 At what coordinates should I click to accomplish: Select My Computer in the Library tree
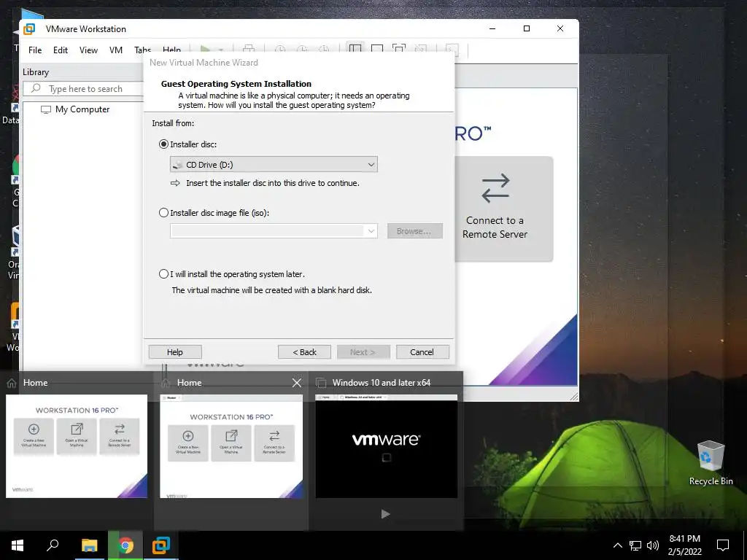(82, 109)
